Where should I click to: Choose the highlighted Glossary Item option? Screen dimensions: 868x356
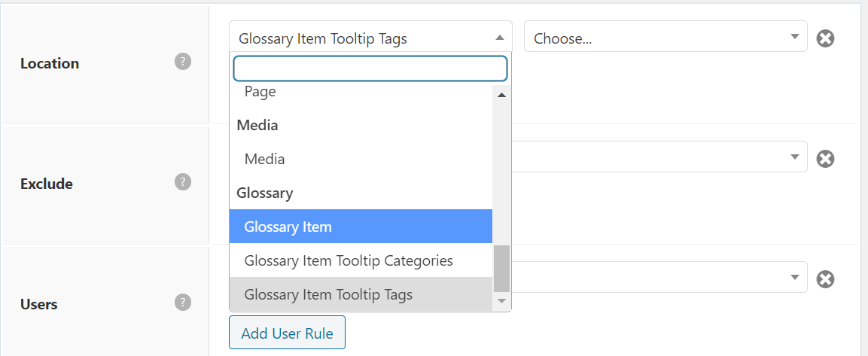pos(361,226)
